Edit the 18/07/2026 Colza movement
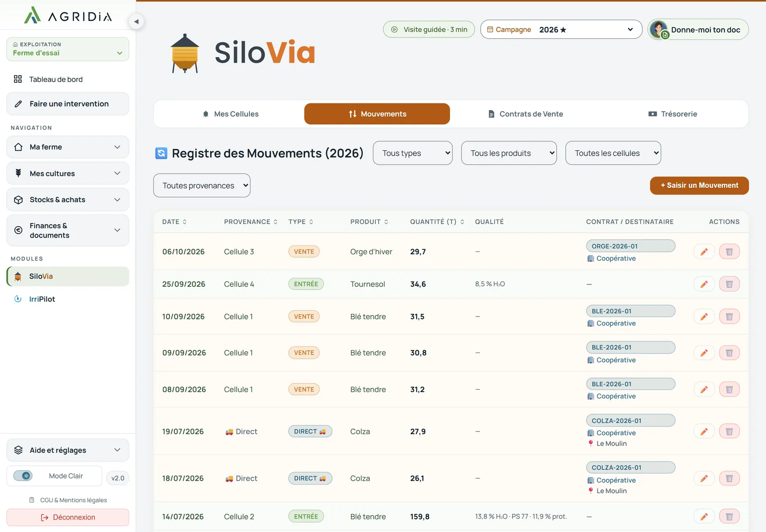 tap(704, 478)
